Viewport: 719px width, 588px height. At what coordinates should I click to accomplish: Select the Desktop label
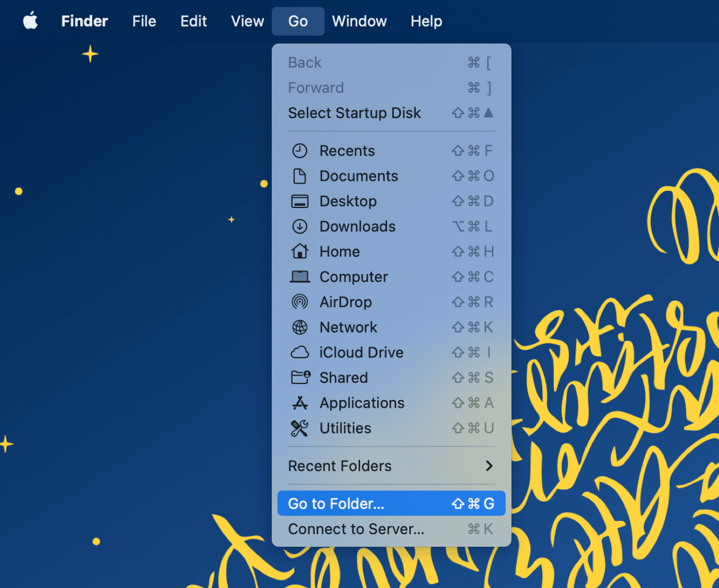(348, 202)
